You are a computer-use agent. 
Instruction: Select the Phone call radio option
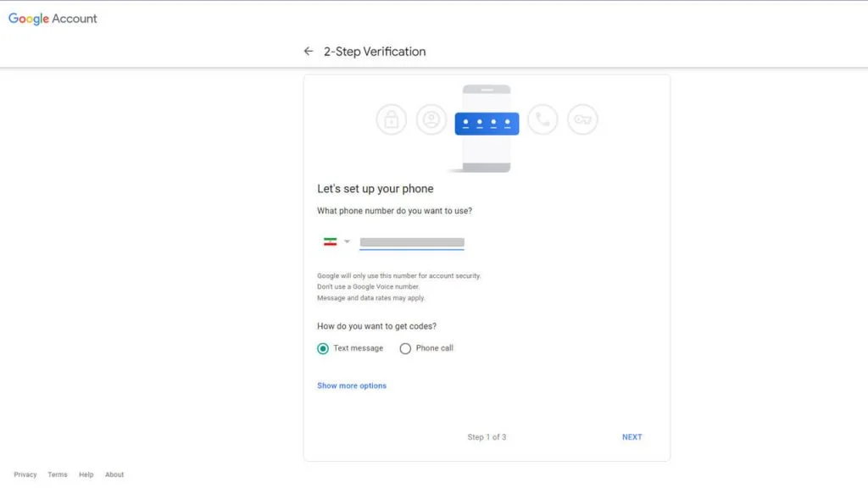click(x=405, y=348)
